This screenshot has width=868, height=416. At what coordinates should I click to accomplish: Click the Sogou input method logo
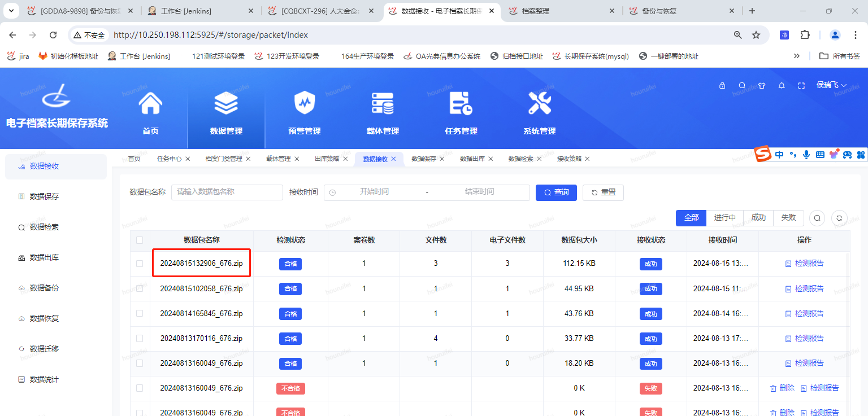(x=763, y=154)
